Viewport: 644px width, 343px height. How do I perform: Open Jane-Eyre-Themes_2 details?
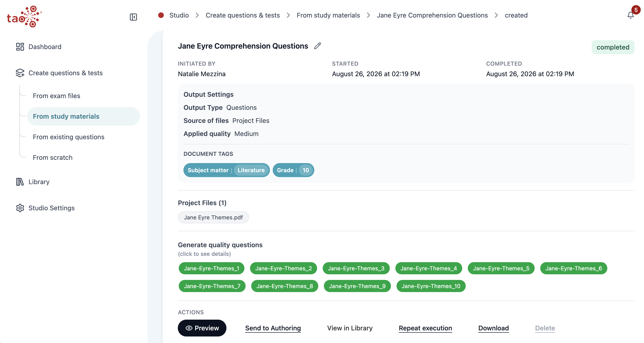coord(283,268)
